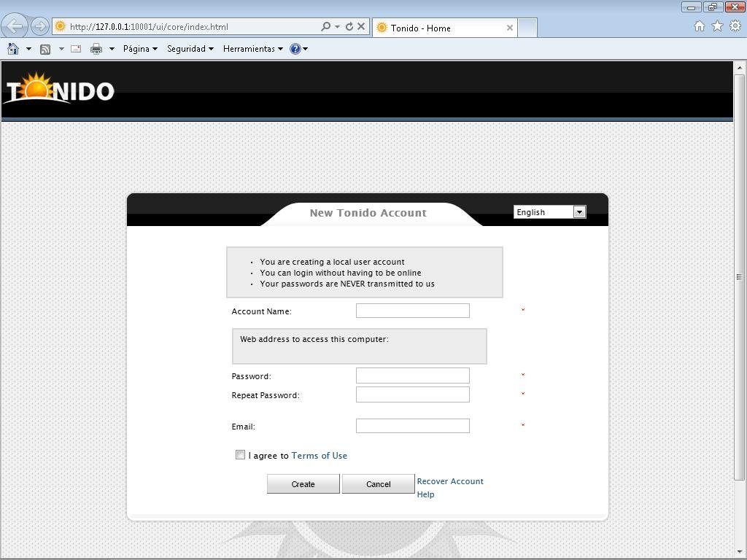Viewport: 747px width, 560px height.
Task: Expand the Print options dropdown arrow
Action: (112, 49)
